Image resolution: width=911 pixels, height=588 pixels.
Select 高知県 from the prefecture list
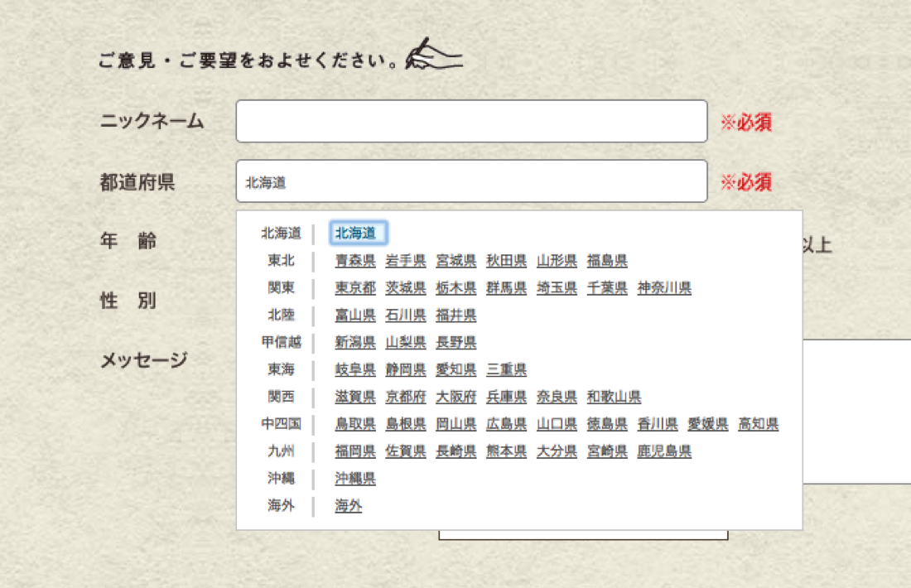[761, 424]
